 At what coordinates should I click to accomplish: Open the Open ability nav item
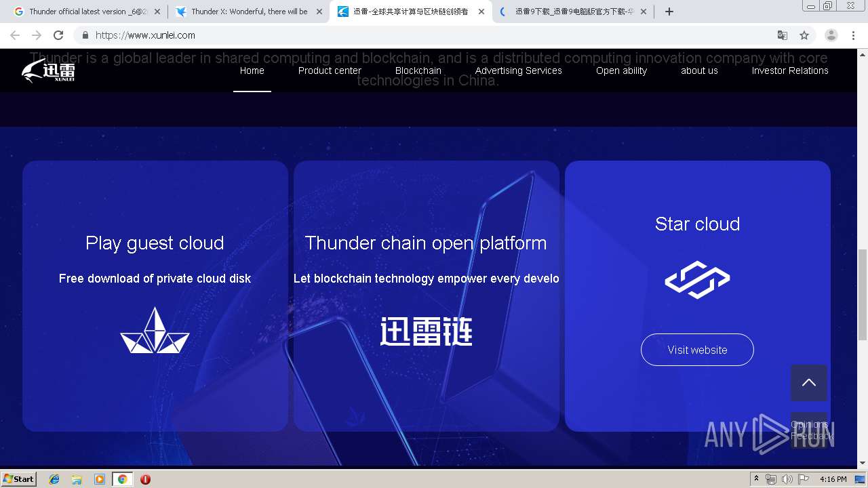[x=622, y=70]
